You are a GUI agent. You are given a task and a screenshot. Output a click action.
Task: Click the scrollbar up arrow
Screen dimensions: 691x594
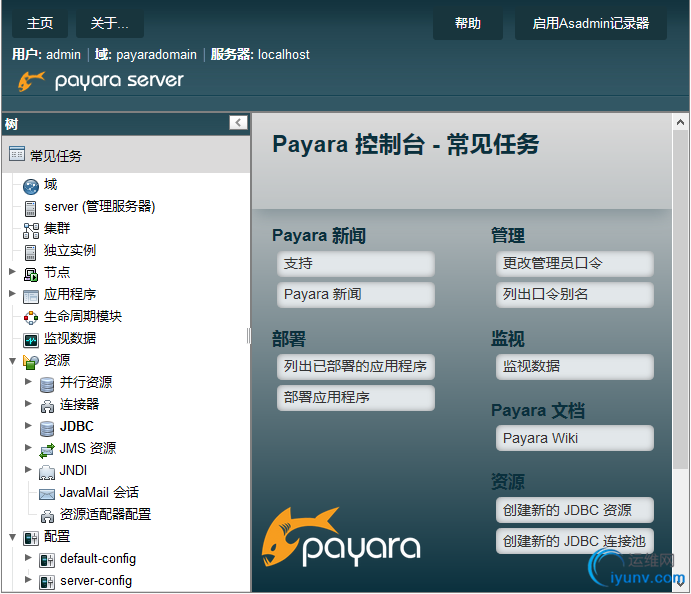pos(680,122)
